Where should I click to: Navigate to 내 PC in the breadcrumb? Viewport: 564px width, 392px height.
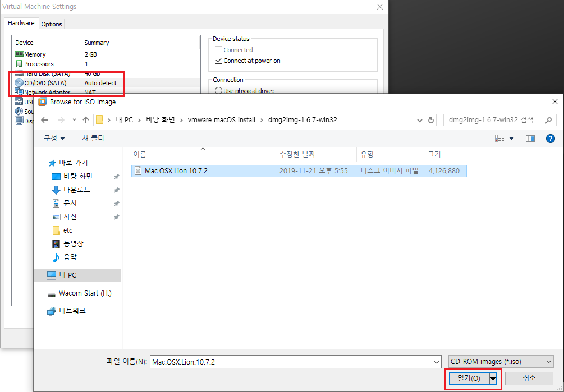pyautogui.click(x=125, y=120)
